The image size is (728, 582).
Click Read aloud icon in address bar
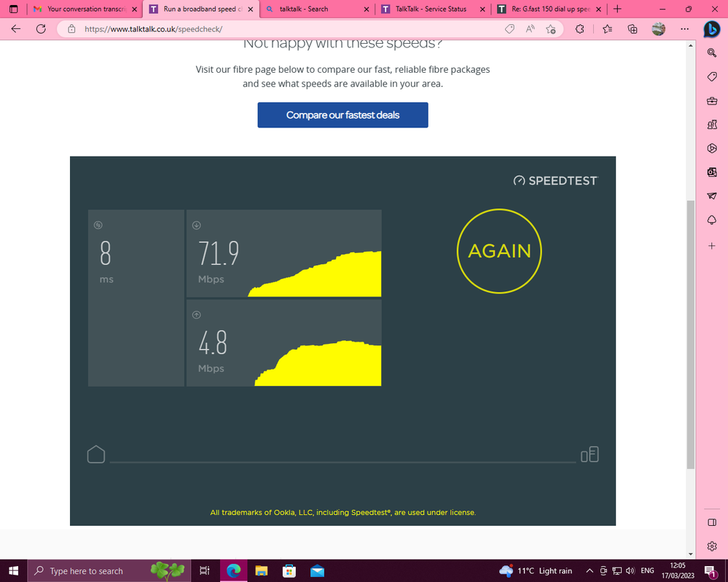click(x=530, y=29)
